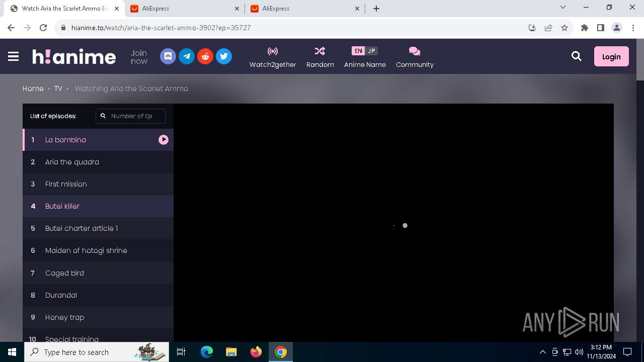
Task: Open a new browser tab
Action: (x=376, y=9)
